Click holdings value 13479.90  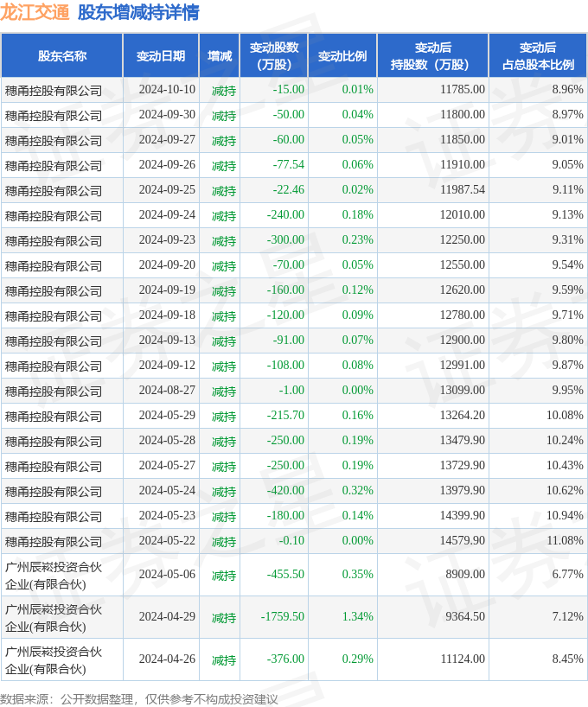coord(463,440)
